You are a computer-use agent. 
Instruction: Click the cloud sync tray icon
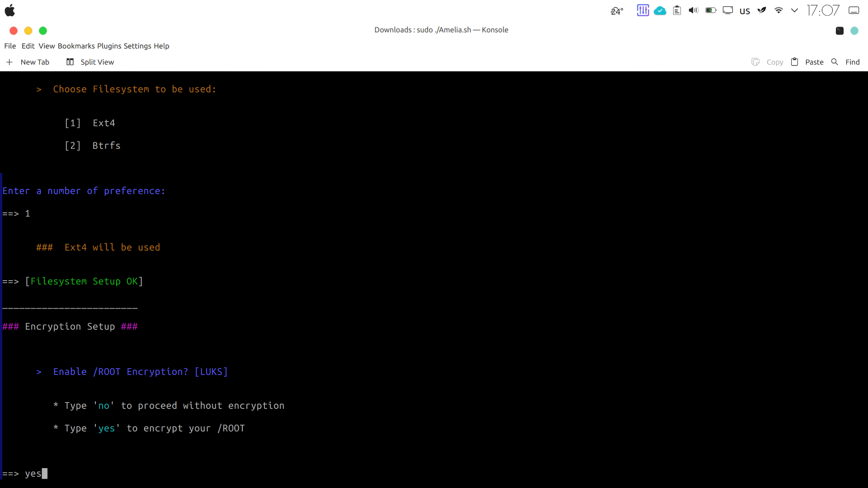click(x=660, y=10)
